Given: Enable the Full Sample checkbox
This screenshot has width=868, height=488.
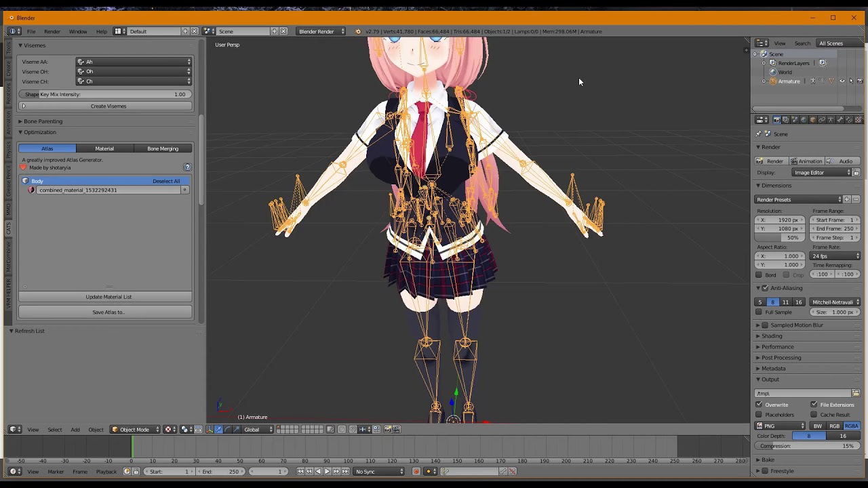Looking at the screenshot, I should pyautogui.click(x=759, y=312).
